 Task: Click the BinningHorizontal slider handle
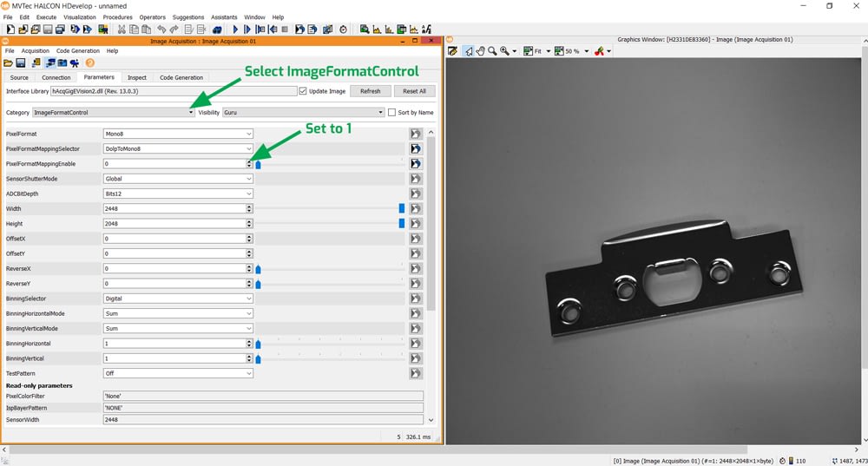(x=258, y=345)
